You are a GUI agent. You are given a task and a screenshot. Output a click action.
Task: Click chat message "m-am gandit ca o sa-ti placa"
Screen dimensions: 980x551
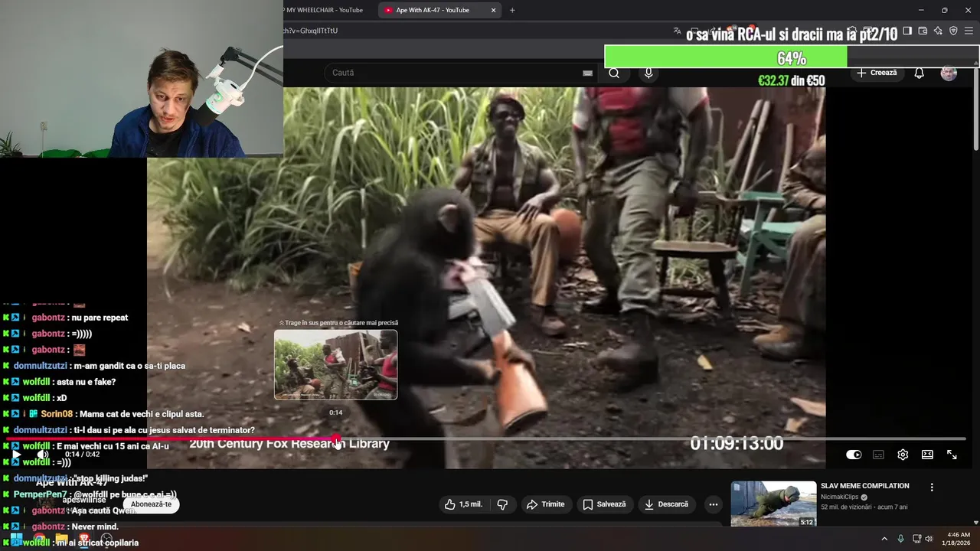point(127,366)
